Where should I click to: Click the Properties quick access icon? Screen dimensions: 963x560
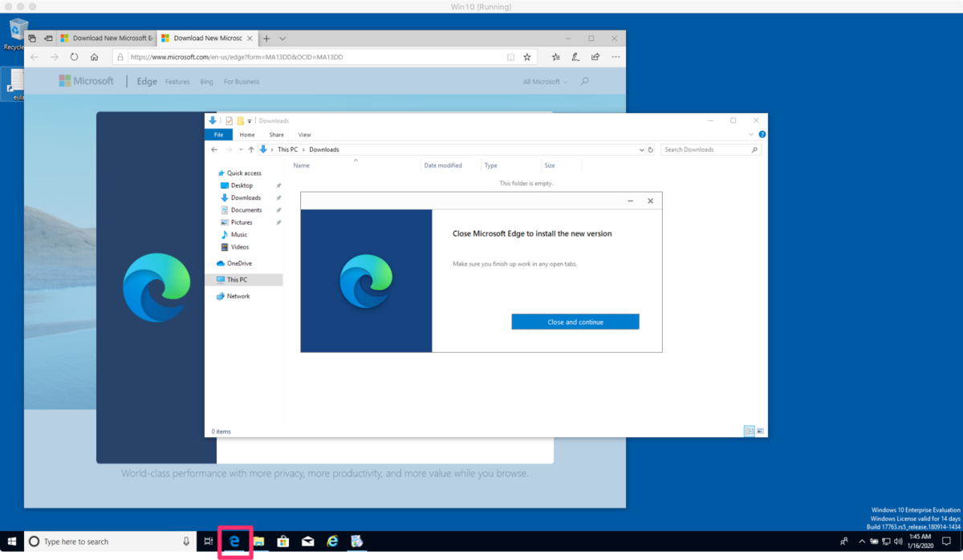pyautogui.click(x=229, y=121)
